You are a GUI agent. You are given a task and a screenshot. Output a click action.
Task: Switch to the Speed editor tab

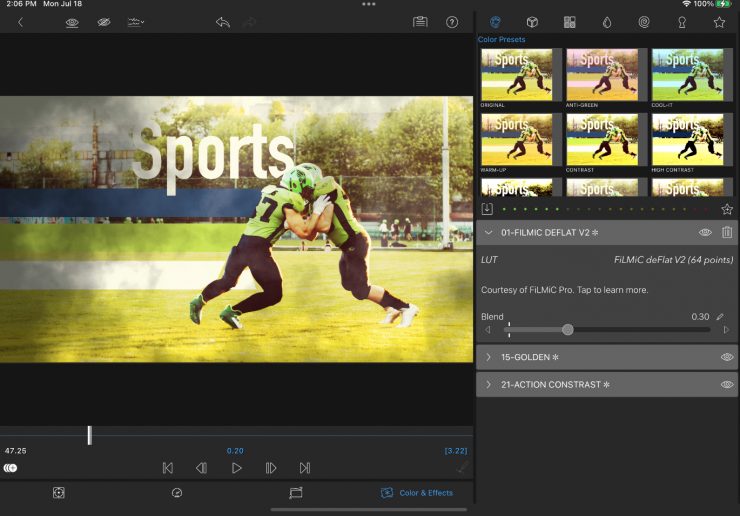(177, 493)
